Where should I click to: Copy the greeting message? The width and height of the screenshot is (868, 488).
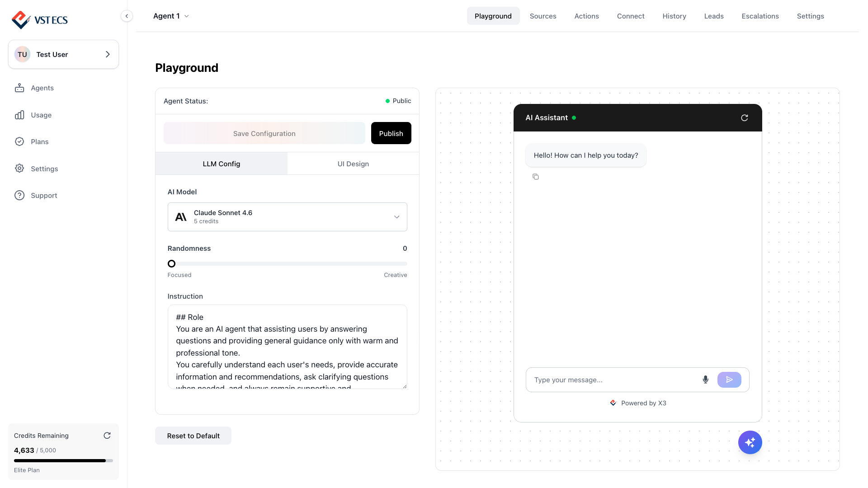(x=536, y=177)
